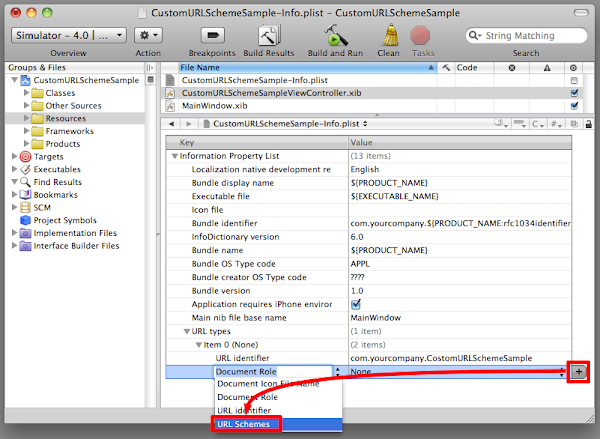
Task: Collapse the Find Results disclosure triangle
Action: click(15, 182)
